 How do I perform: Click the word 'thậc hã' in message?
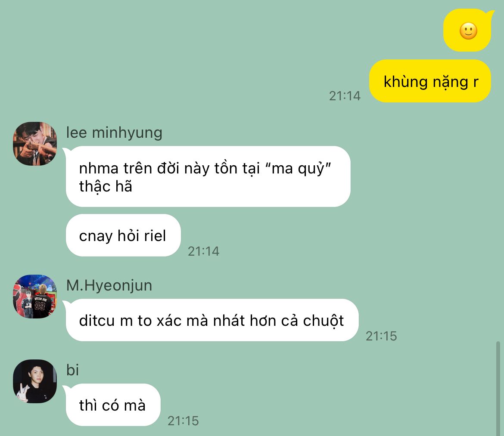[106, 186]
